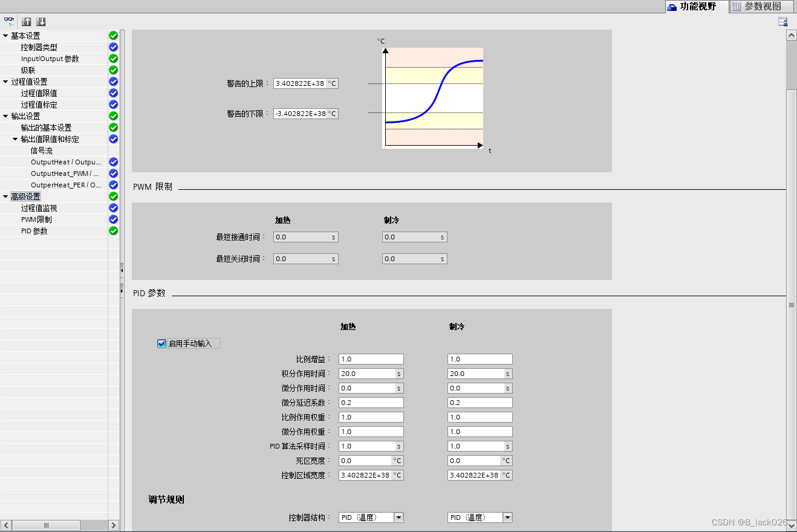Click blue status check beside OutperHeat_PER
Screen dimensions: 797x532
(x=113, y=185)
